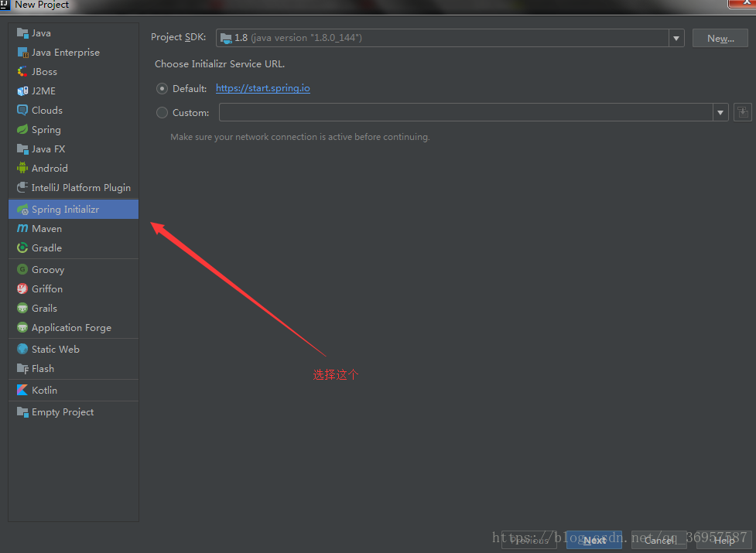Screen dimensions: 756x553
Task: Open the Project SDK dropdown arrow
Action: (x=676, y=38)
